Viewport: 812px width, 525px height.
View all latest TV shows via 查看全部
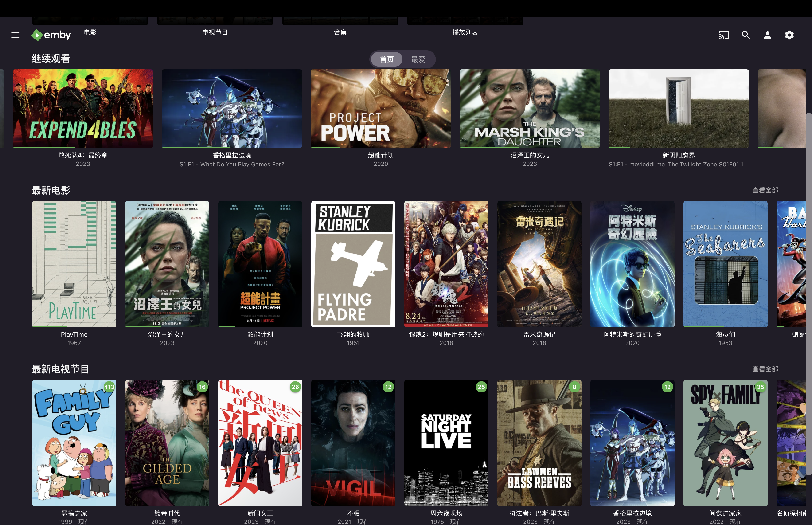click(x=765, y=369)
